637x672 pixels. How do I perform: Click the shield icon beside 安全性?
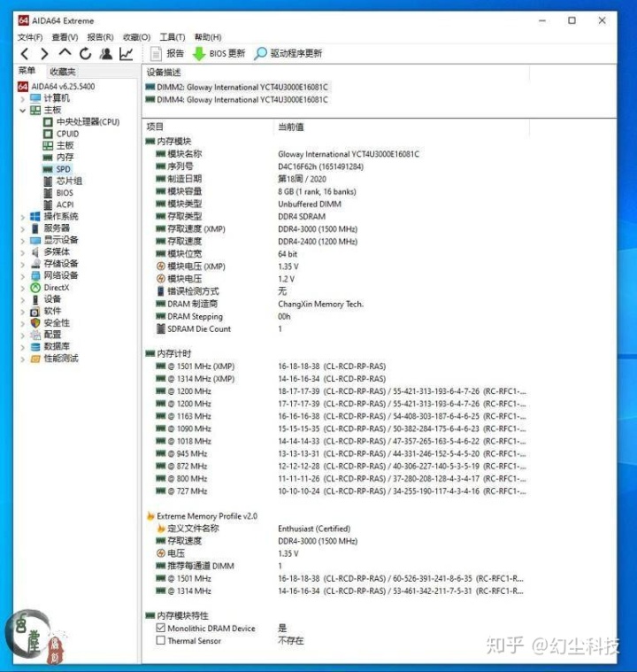pyautogui.click(x=35, y=323)
